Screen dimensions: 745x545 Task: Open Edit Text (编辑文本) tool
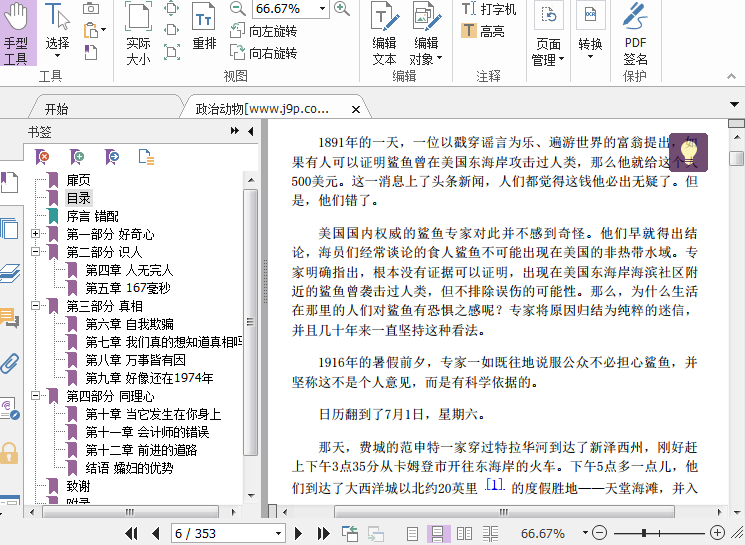[385, 33]
